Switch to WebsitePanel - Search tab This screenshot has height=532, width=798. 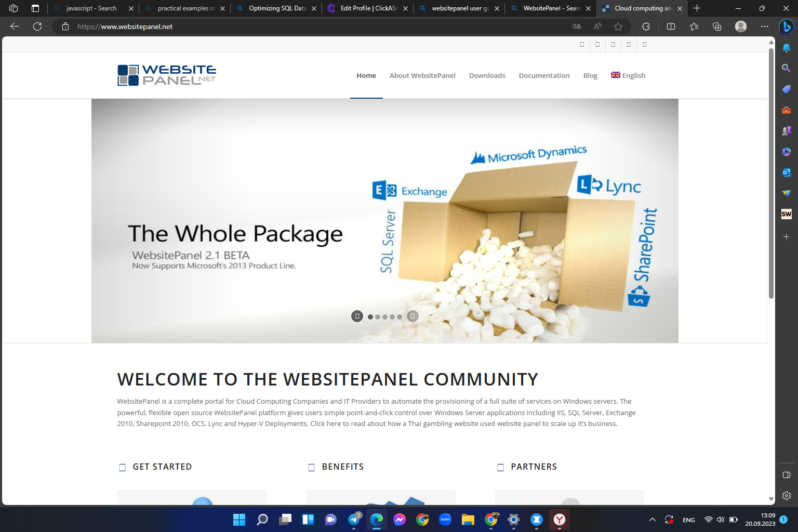click(x=551, y=8)
